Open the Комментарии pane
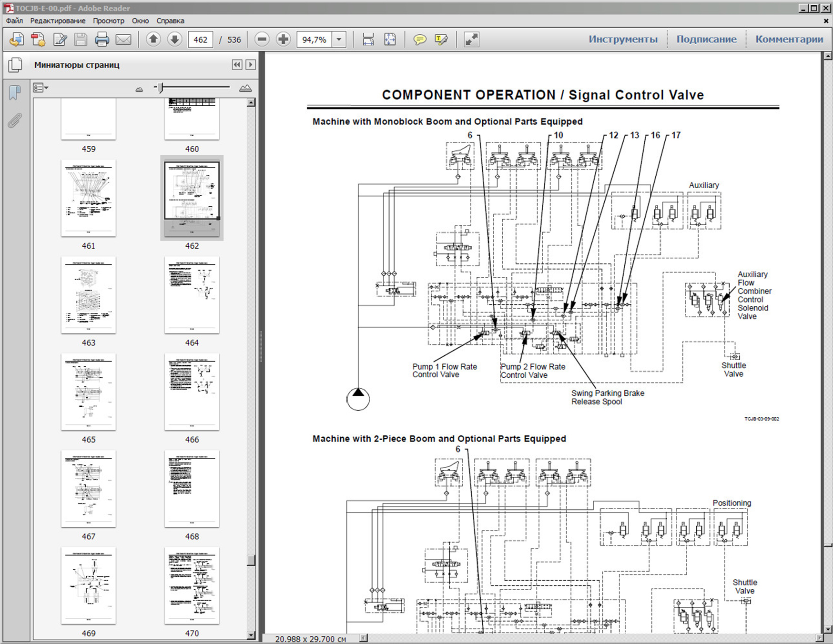 [789, 40]
